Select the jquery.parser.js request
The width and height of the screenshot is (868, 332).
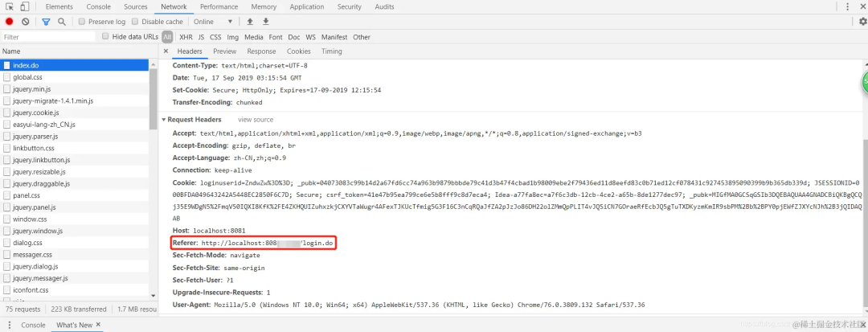pyautogui.click(x=75, y=136)
